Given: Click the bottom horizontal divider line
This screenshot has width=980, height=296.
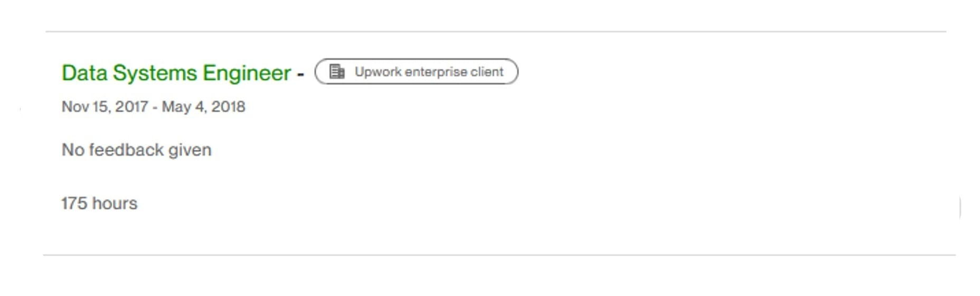Looking at the screenshot, I should [499, 255].
